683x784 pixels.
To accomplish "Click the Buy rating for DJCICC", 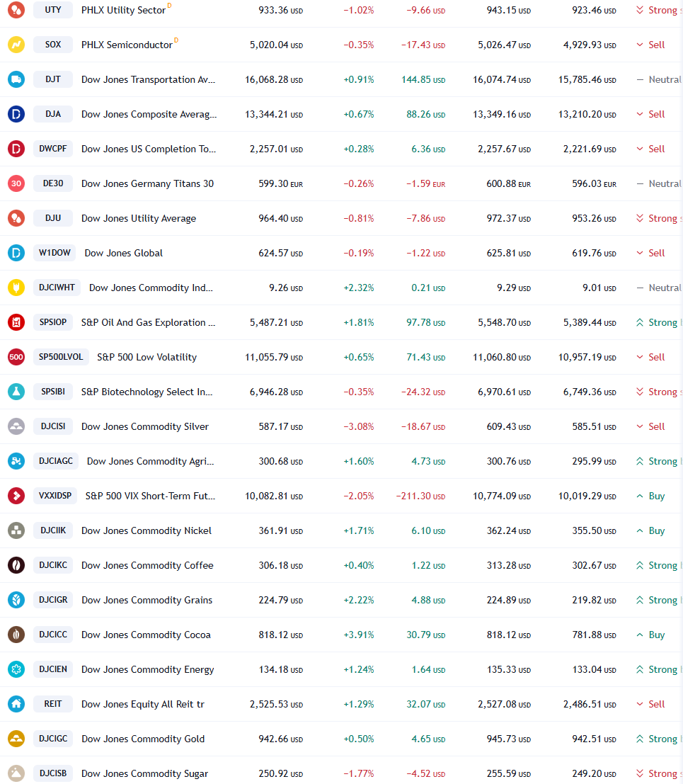I will pos(650,635).
